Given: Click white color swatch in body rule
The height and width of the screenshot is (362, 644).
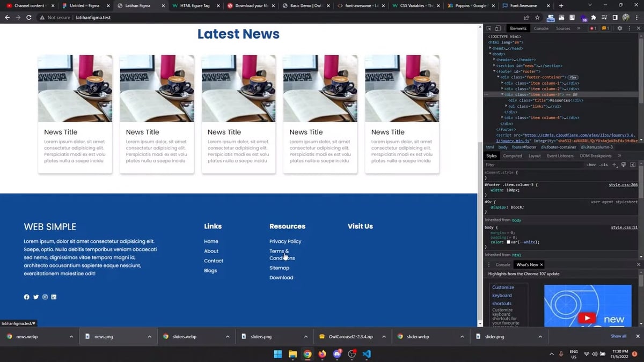Looking at the screenshot, I should (x=509, y=242).
